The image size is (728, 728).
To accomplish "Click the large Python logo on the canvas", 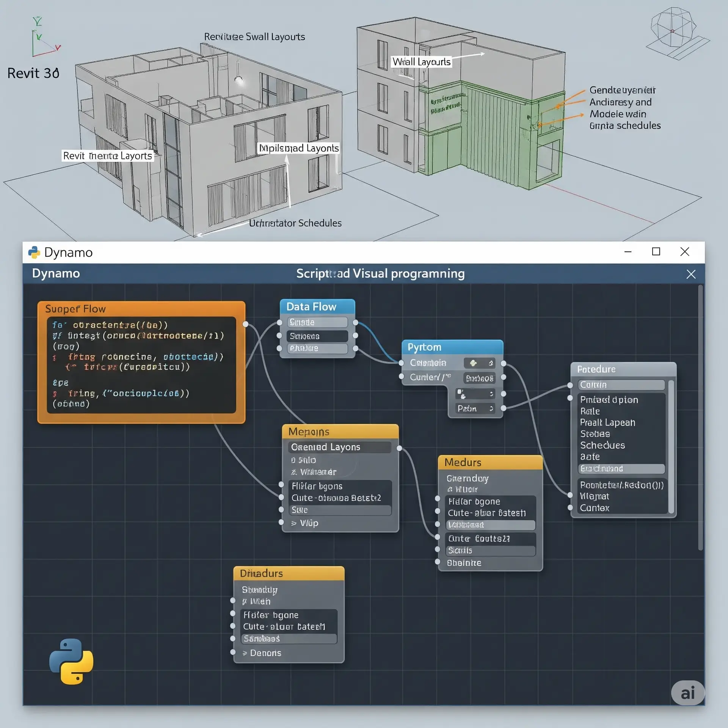I will (x=71, y=661).
